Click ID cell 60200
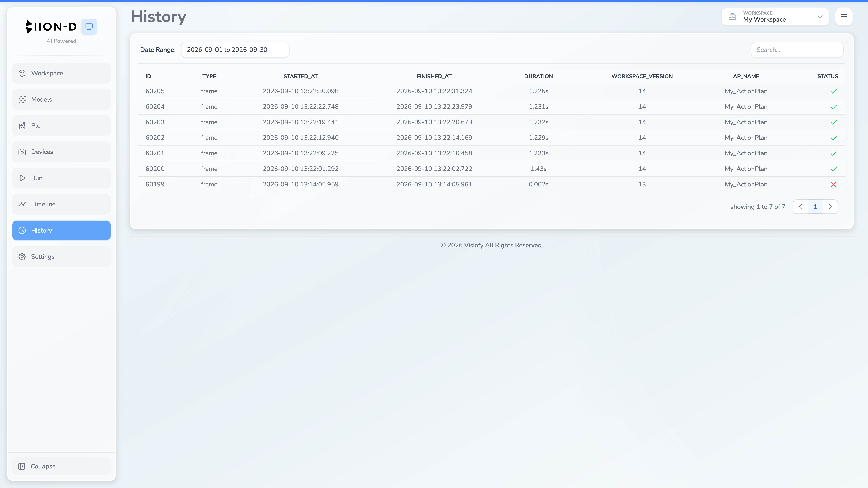The width and height of the screenshot is (868, 488). point(155,169)
